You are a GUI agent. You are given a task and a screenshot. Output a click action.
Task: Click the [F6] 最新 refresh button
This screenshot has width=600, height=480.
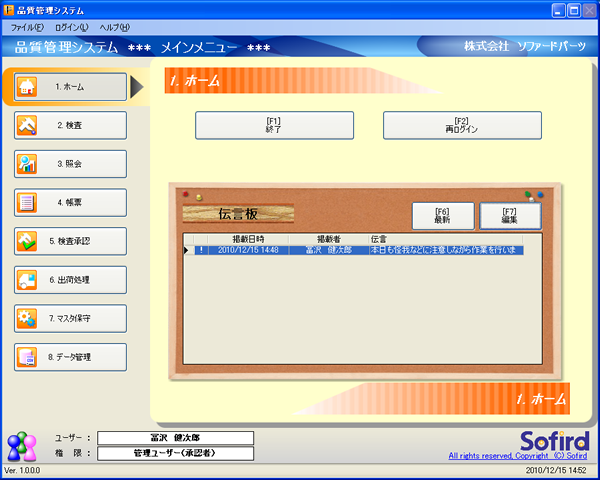(443, 215)
